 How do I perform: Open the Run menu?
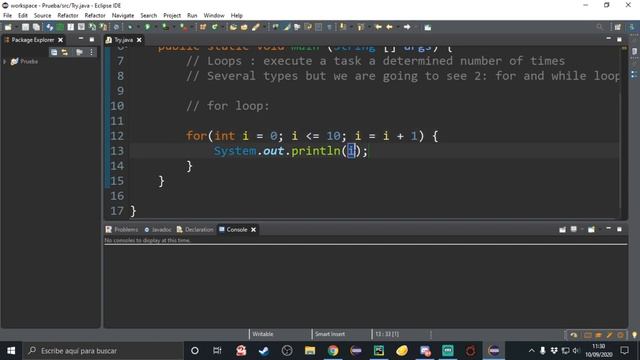click(x=192, y=16)
